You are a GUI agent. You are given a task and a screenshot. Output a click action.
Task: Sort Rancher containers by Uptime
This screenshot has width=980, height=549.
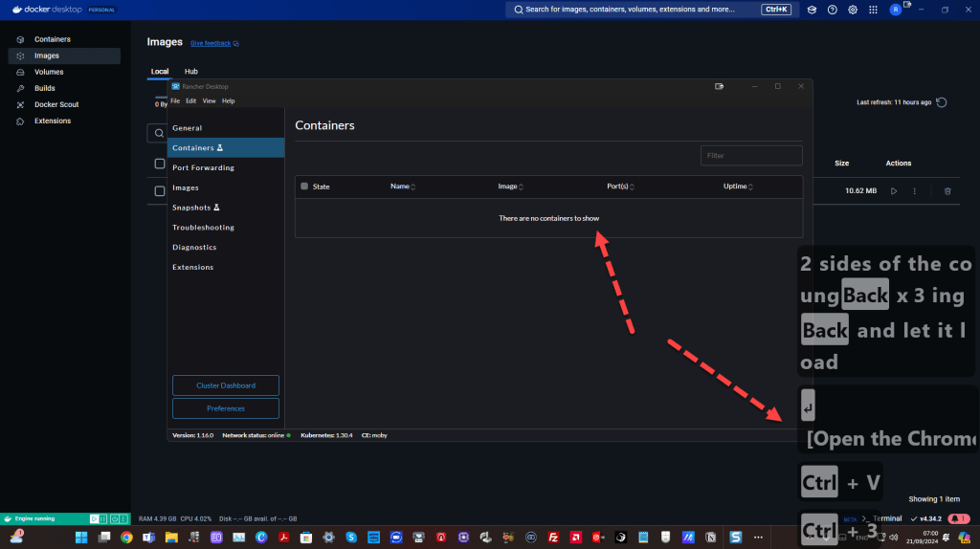point(738,187)
